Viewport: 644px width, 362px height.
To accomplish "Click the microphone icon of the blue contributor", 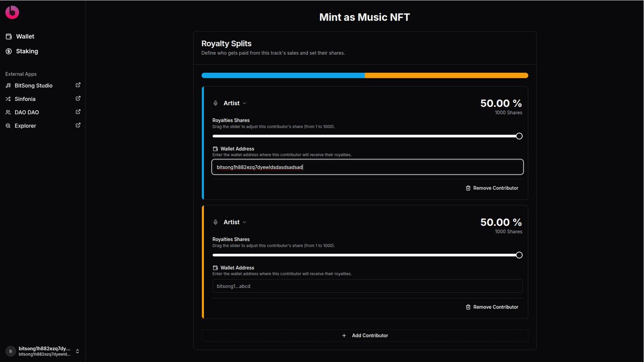I will coord(216,104).
